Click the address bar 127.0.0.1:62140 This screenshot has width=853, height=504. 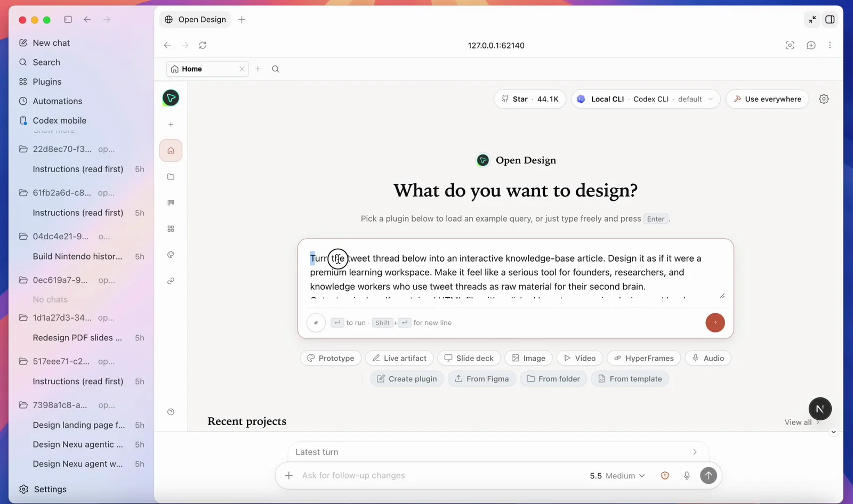[496, 45]
